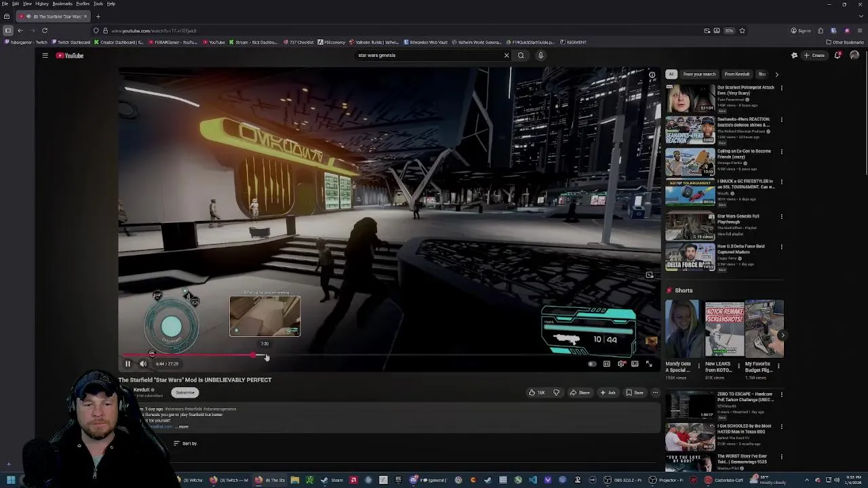Screen dimensions: 868x488
Task: Dislike the video
Action: tap(556, 392)
